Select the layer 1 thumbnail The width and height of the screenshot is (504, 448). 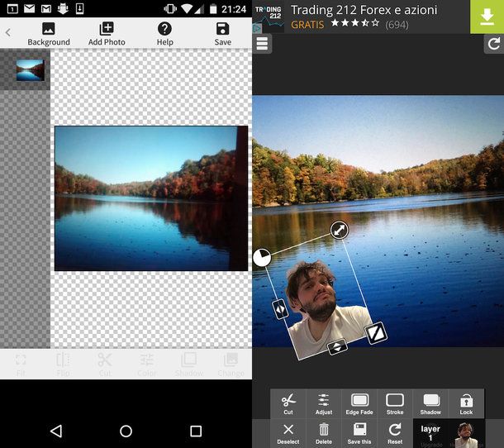(x=449, y=433)
